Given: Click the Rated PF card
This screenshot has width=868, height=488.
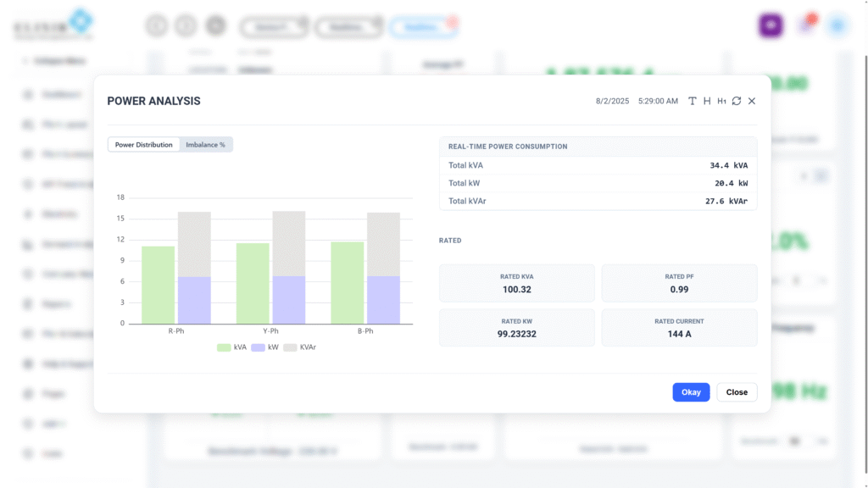Looking at the screenshot, I should coord(679,283).
